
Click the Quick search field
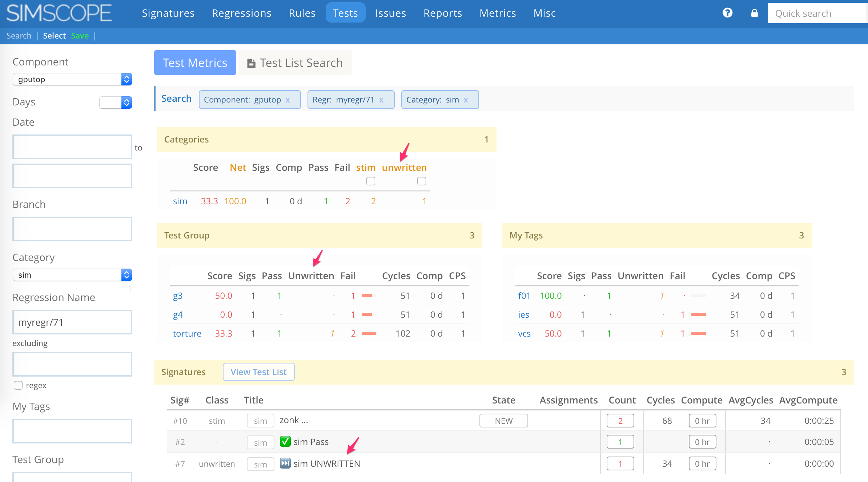tap(818, 13)
